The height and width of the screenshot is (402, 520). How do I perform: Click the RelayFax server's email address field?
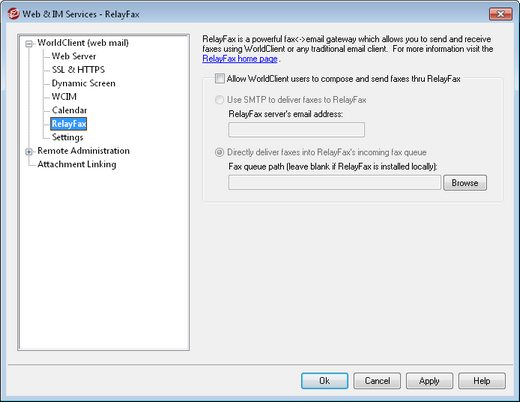coord(296,130)
